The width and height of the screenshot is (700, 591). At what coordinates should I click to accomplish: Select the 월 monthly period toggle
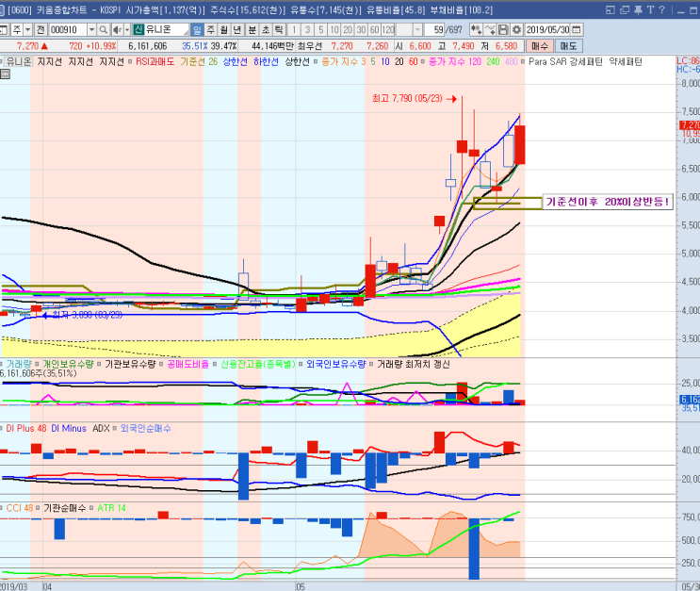pyautogui.click(x=224, y=30)
